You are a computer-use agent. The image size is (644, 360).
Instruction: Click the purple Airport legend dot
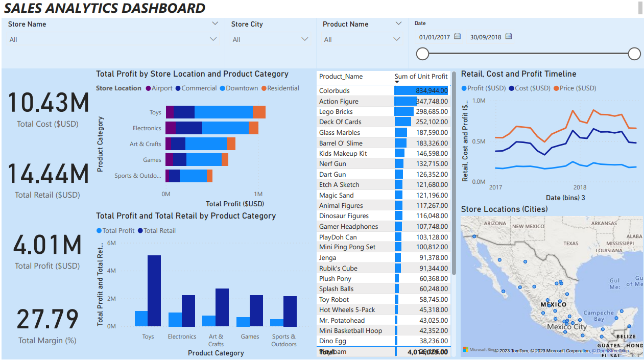click(149, 88)
